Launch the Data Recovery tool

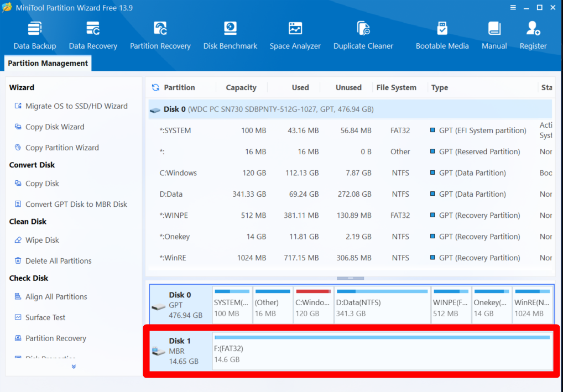click(x=93, y=35)
